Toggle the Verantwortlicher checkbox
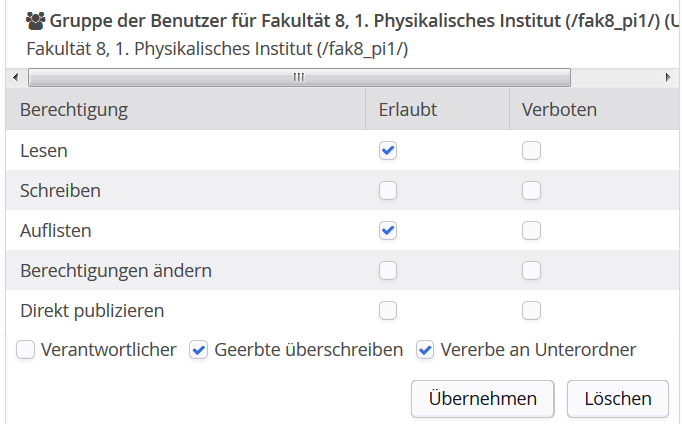Screen dimensions: 682x424 tap(25, 350)
